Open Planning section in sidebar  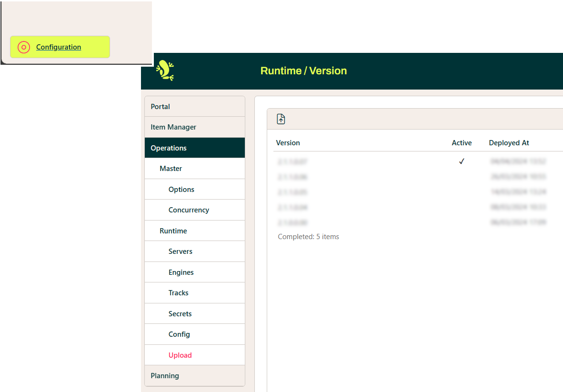pos(165,376)
